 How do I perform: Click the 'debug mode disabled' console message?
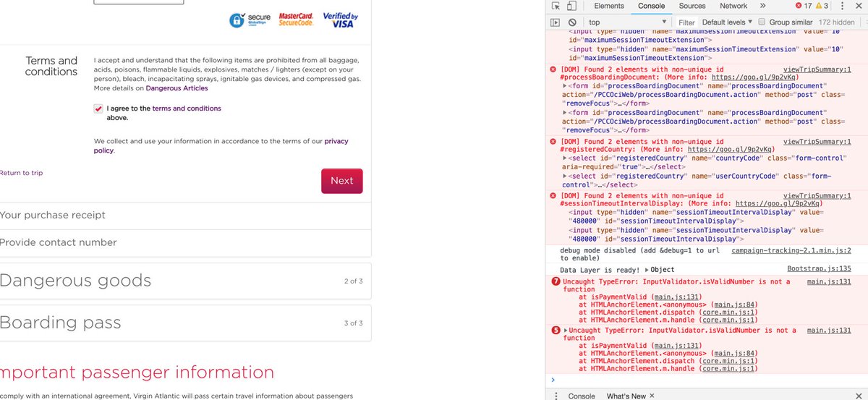coord(642,255)
